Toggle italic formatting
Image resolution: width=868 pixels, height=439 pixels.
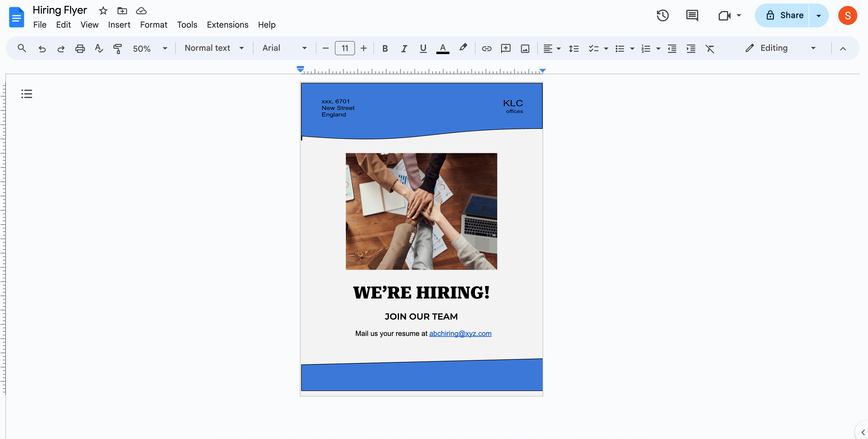(x=404, y=48)
